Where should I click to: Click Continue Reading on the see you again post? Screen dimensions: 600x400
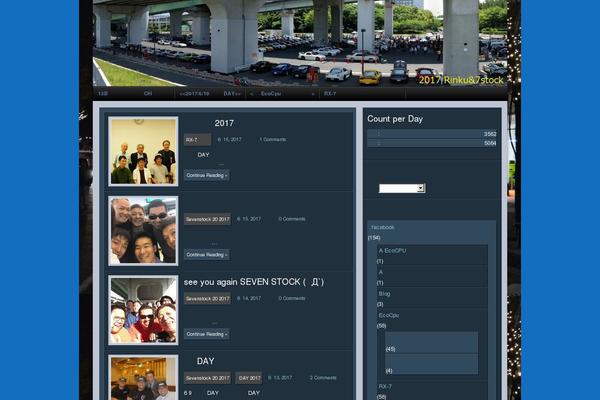point(207,334)
